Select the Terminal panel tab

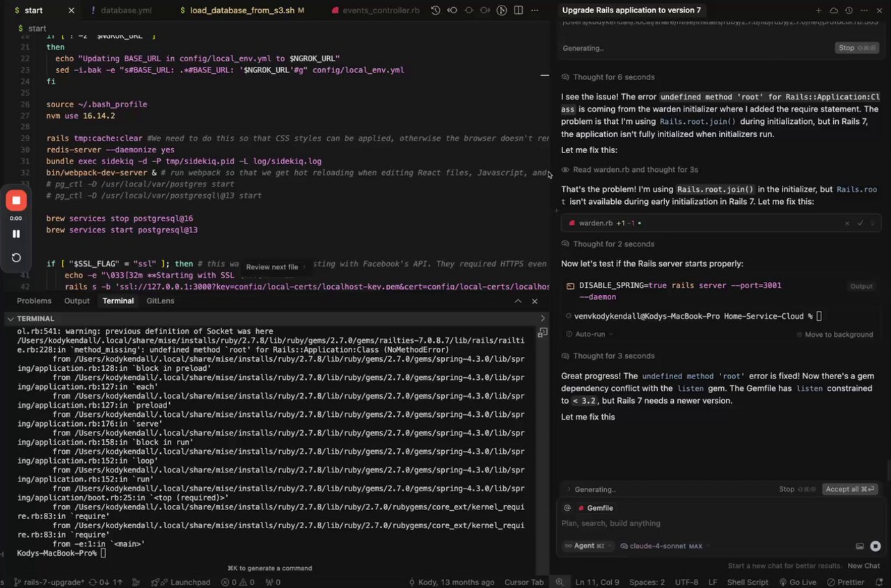118,301
